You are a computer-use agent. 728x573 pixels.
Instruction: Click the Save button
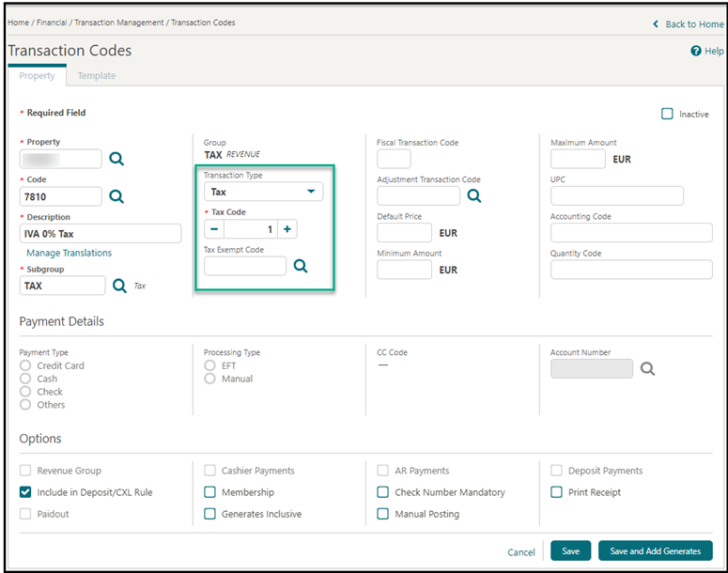[x=570, y=550]
